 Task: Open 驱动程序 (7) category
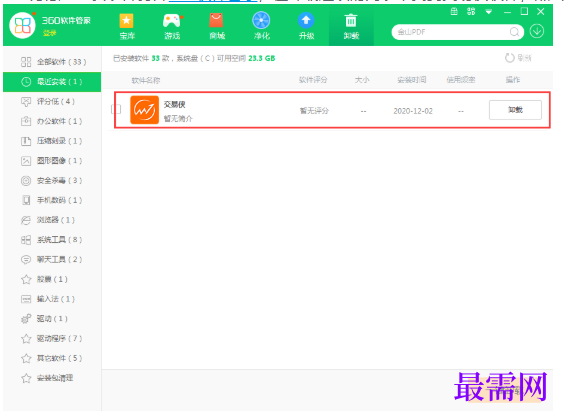(52, 338)
